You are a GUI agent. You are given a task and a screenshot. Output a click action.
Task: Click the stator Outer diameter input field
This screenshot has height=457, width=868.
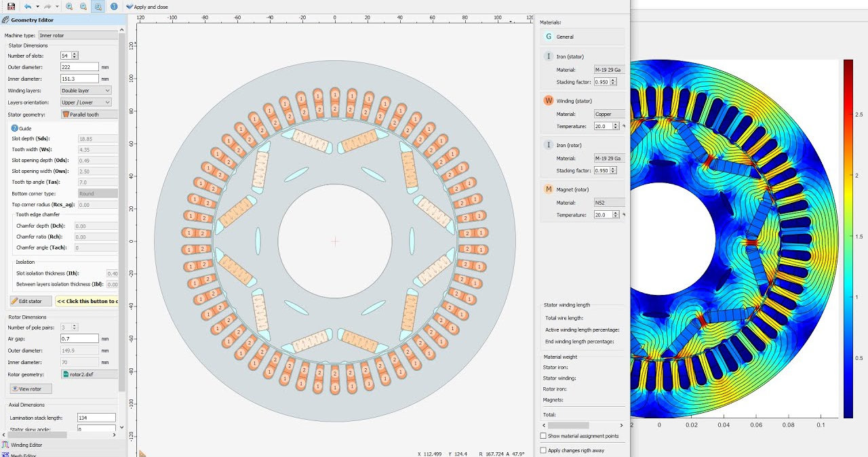[79, 67]
